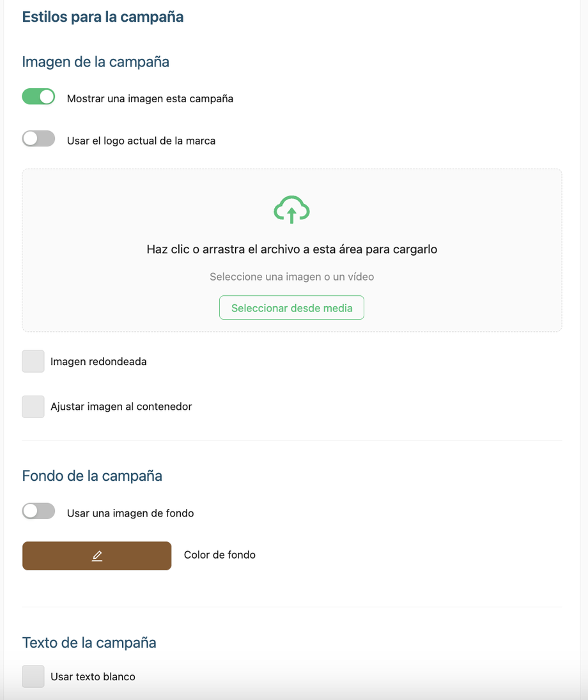Select the 'Ajustar imagen al contenedor' label text
Screen dimensions: 588x700
121,407
